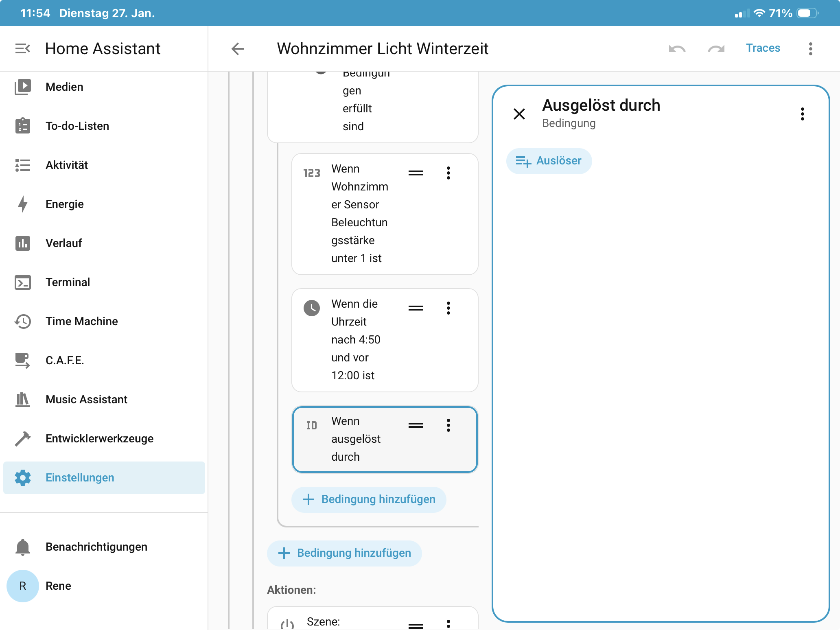Collapse the sidebar with the menu icon
The width and height of the screenshot is (840, 630).
click(x=22, y=49)
